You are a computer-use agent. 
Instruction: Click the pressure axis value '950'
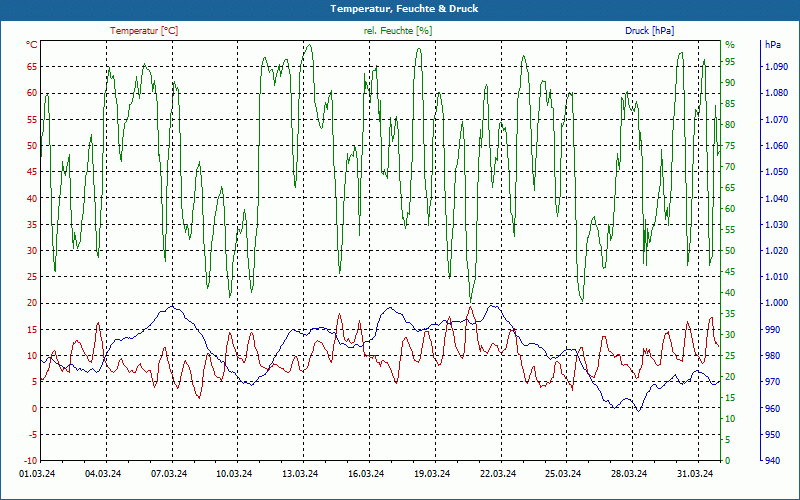point(772,435)
